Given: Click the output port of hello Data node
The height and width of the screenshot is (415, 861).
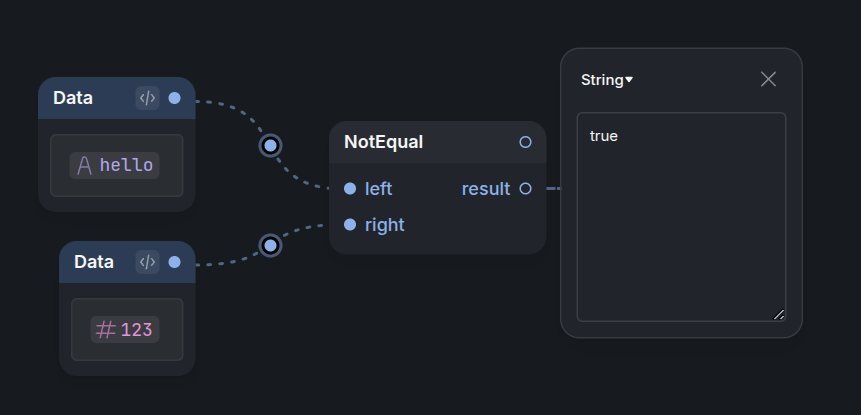Looking at the screenshot, I should (175, 98).
